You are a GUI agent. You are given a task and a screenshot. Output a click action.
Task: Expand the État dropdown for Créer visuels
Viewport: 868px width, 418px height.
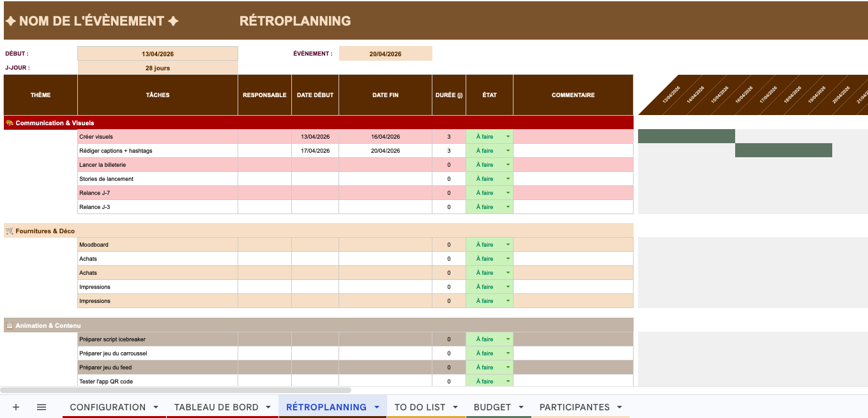point(508,137)
